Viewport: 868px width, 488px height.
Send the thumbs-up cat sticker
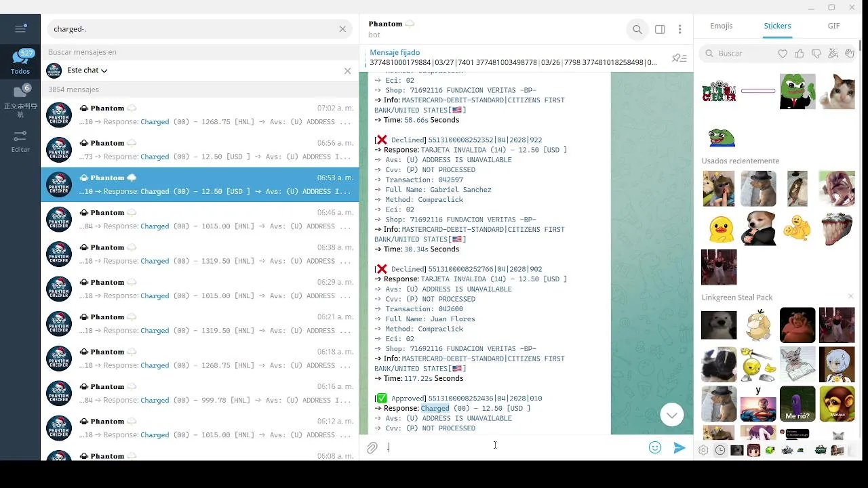837,91
